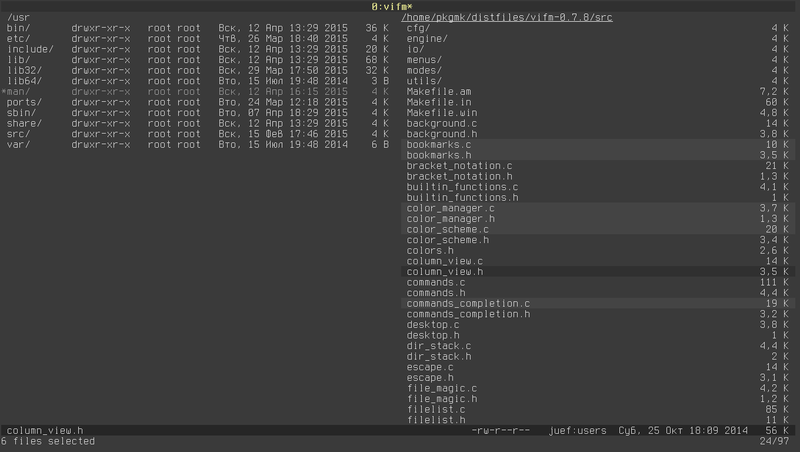Select the Makefile.am file

point(598,92)
